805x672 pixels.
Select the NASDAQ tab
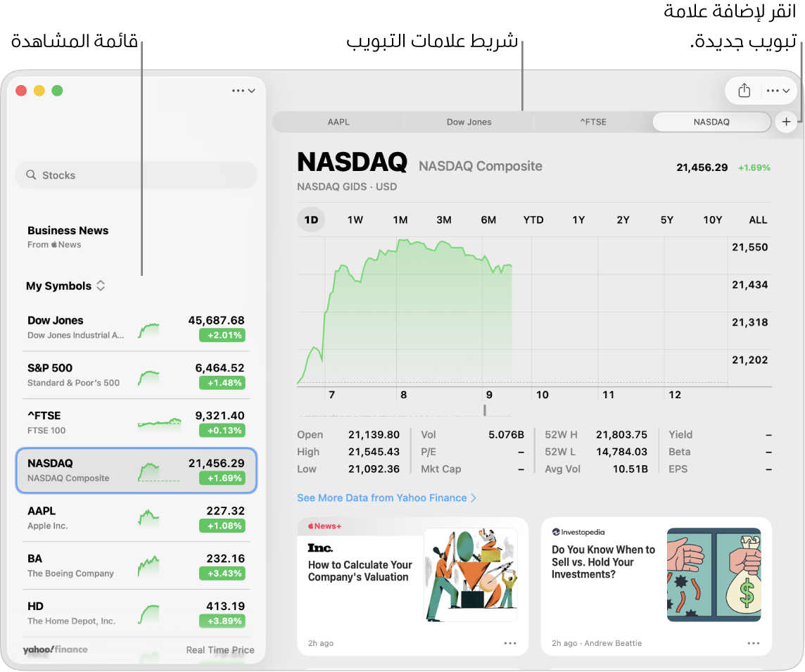[x=711, y=122]
